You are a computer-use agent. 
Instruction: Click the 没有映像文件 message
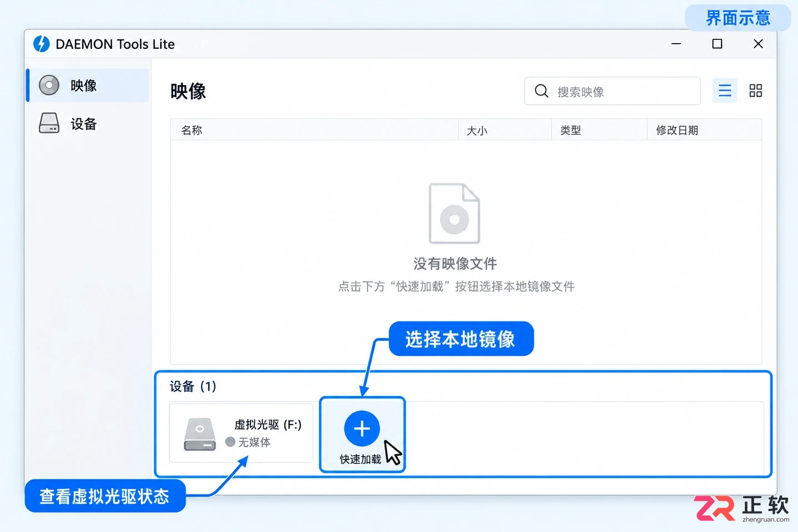click(x=455, y=264)
